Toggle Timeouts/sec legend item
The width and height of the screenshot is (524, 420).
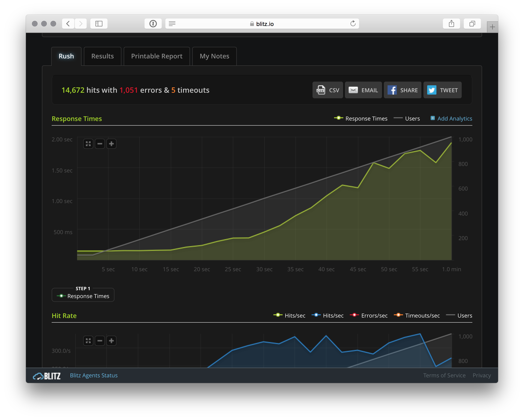[x=417, y=315]
